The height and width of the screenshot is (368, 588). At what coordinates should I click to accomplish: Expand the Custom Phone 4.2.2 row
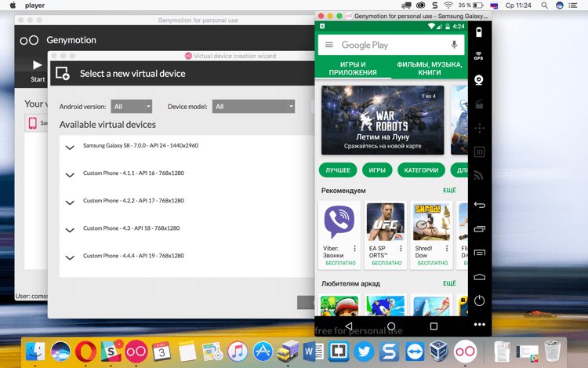click(x=70, y=202)
